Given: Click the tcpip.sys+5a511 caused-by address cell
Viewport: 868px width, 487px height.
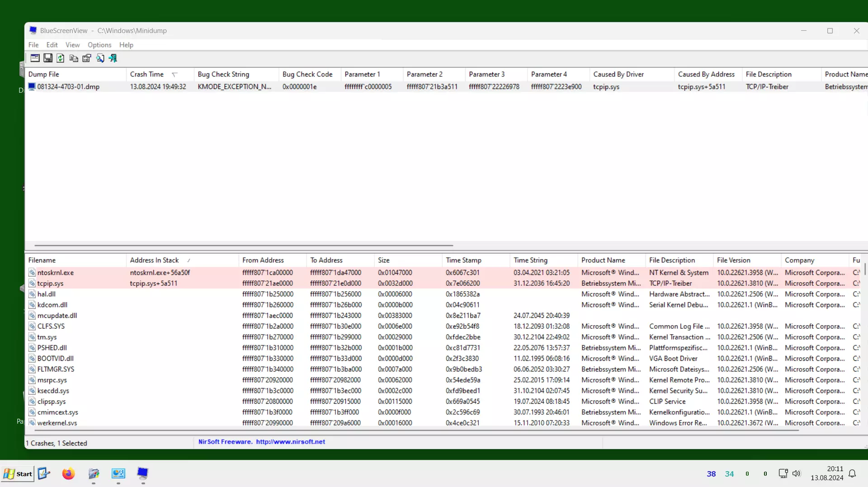Looking at the screenshot, I should tap(702, 86).
